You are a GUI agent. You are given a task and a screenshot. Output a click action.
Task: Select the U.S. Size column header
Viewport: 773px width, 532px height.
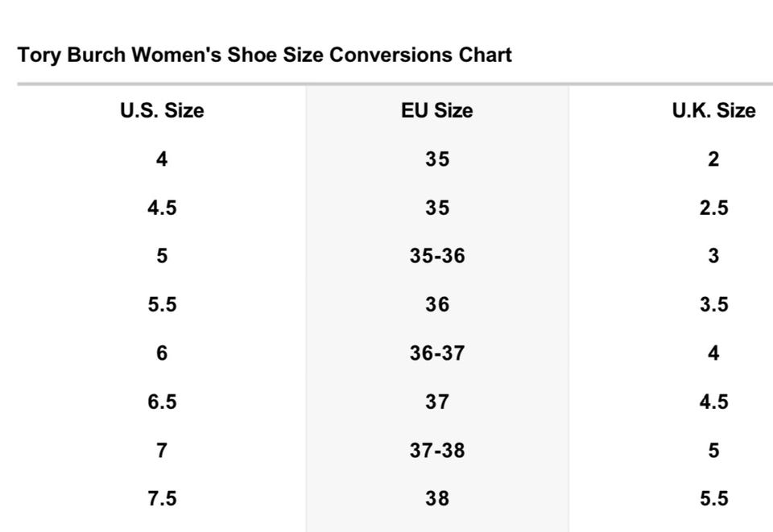(162, 110)
